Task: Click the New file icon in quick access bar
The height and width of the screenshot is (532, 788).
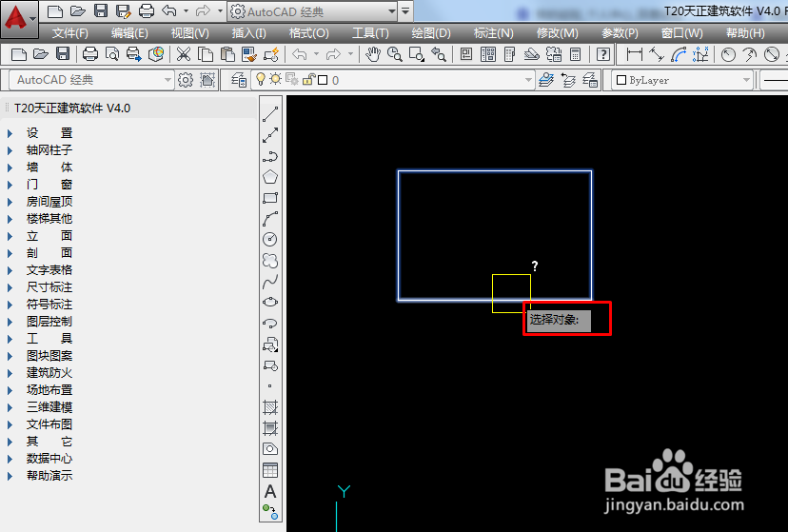Action: click(55, 11)
